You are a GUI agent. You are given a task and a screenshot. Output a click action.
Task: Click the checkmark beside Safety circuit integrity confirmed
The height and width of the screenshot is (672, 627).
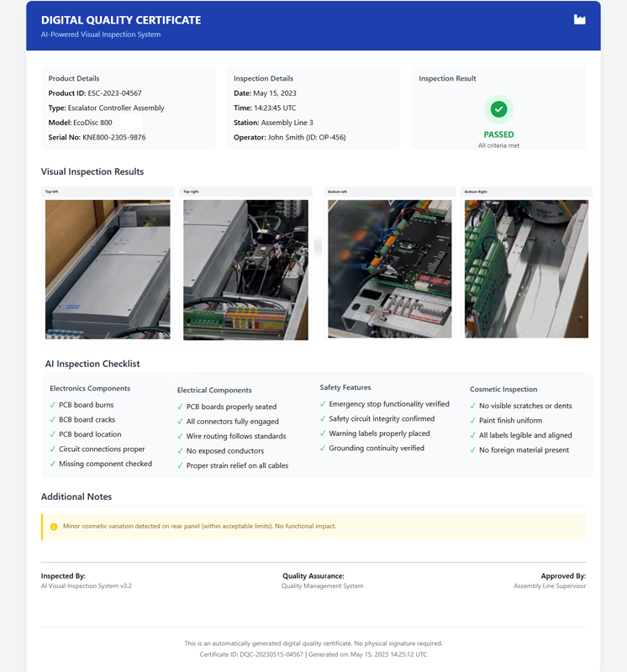323,418
